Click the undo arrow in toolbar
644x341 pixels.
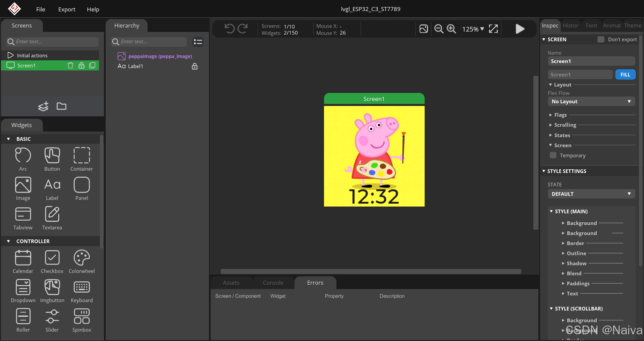coord(229,29)
